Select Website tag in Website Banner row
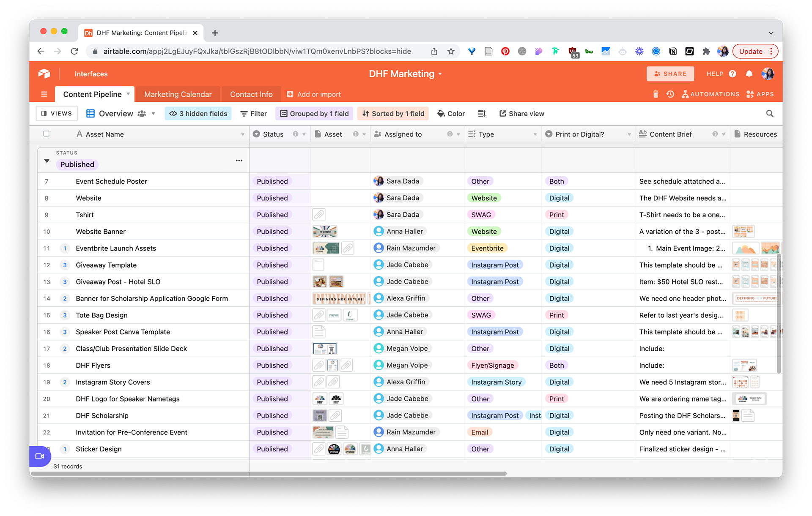812x516 pixels. [x=484, y=232]
